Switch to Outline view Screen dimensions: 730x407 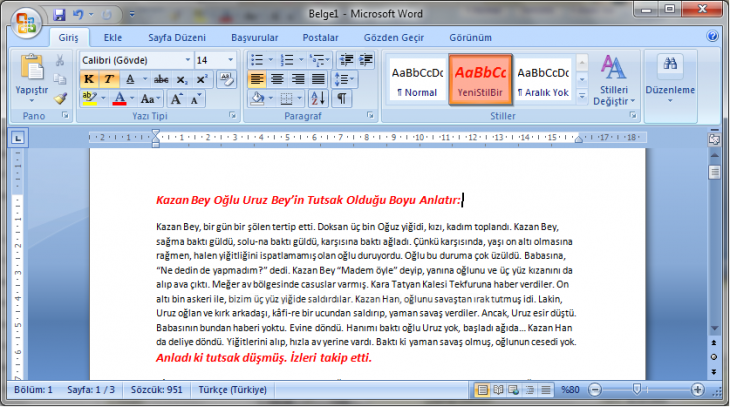click(x=530, y=390)
